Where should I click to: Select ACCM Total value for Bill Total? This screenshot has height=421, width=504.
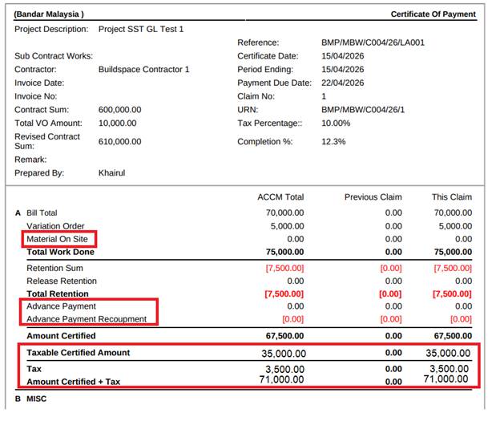point(284,213)
